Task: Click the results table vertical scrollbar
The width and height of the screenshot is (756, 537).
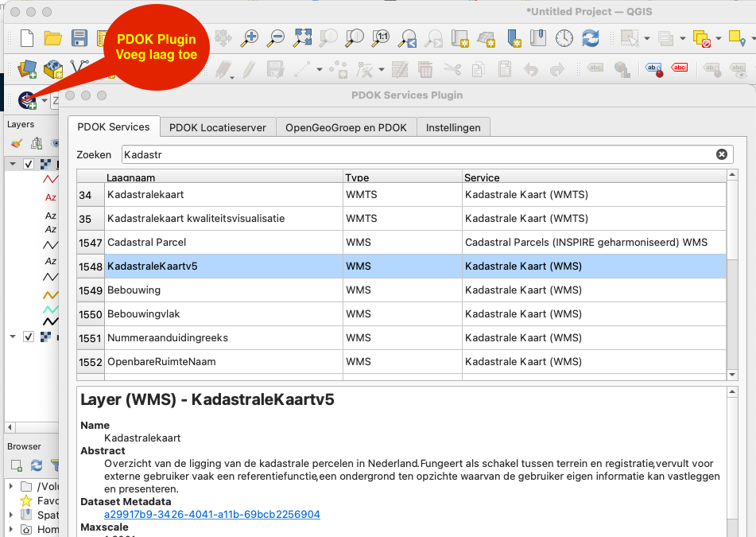Action: (x=732, y=275)
